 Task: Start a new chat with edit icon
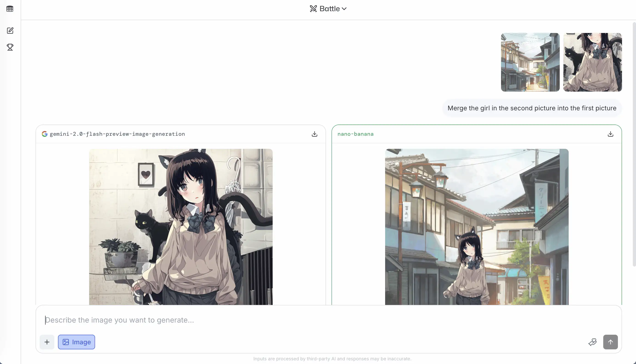10,30
